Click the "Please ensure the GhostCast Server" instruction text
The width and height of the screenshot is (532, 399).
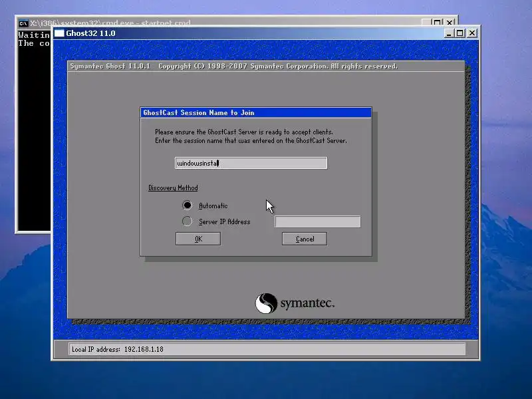(244, 132)
